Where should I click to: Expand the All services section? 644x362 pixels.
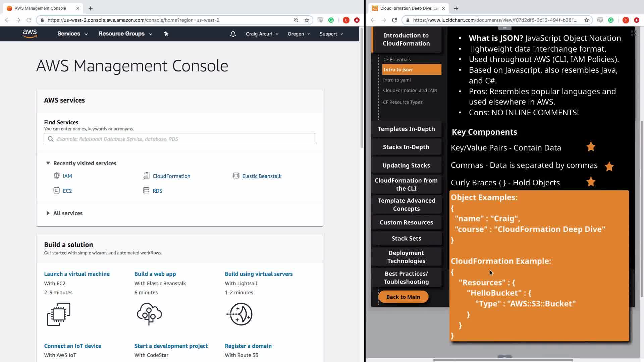pyautogui.click(x=48, y=213)
